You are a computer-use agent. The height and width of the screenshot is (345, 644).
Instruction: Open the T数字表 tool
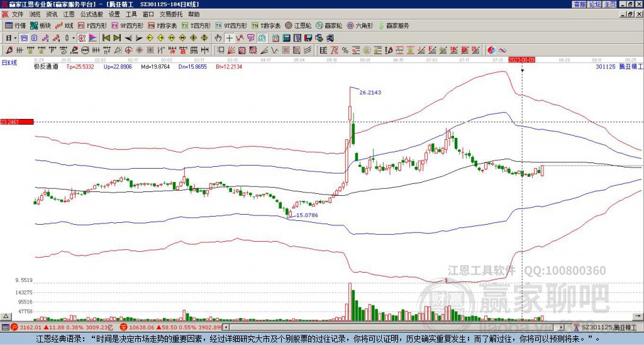click(266, 25)
